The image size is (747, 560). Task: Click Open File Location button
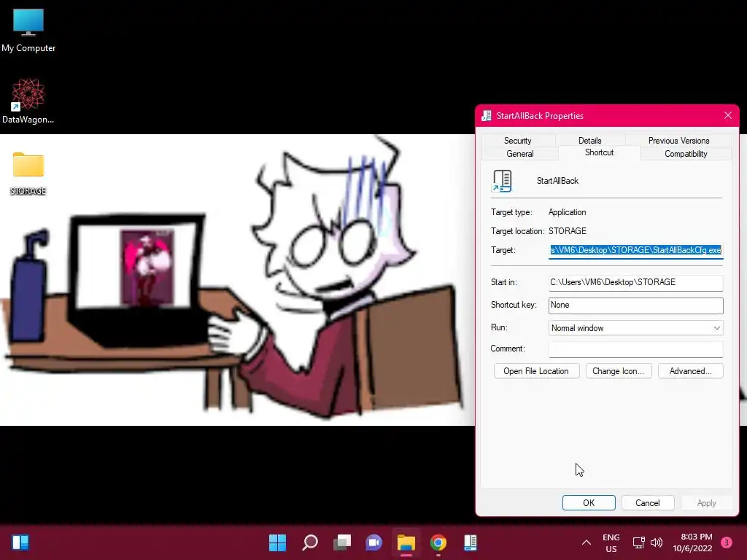coord(536,371)
